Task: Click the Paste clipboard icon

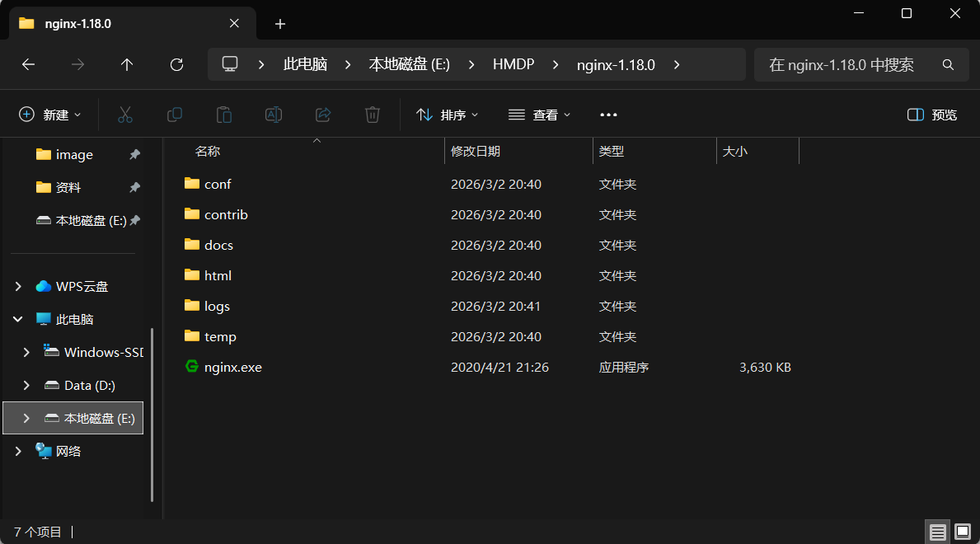Action: [x=223, y=115]
